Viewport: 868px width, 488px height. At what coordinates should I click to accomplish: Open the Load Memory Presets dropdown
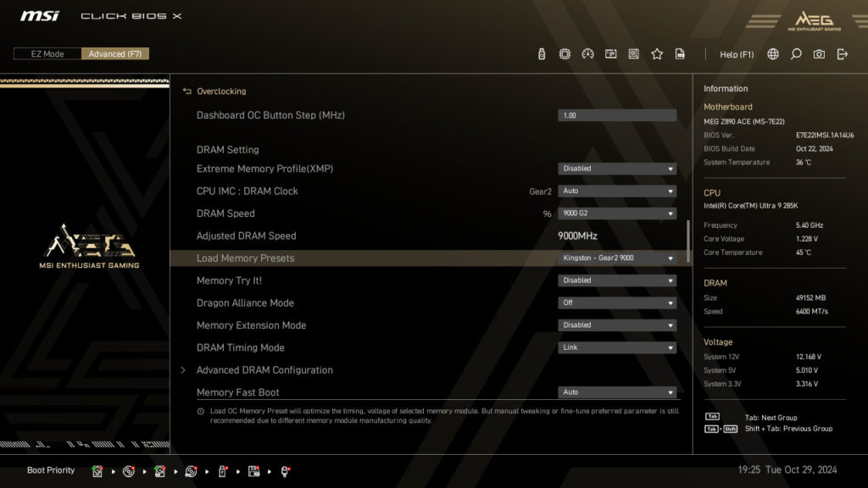617,258
